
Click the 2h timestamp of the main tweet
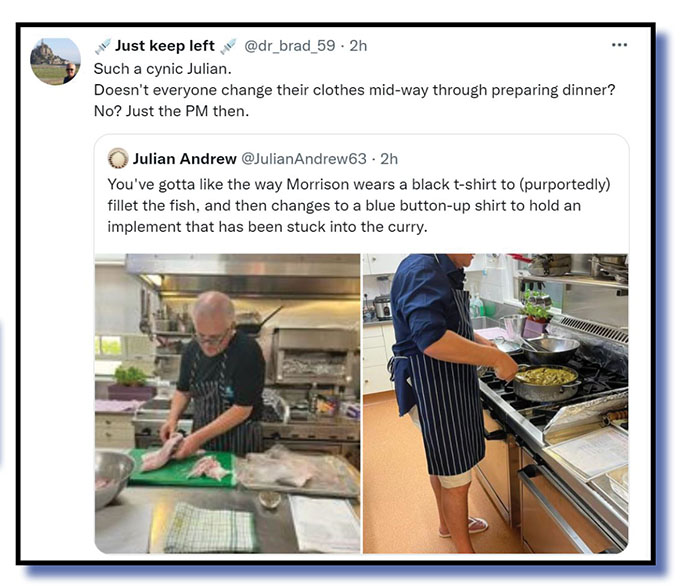click(x=358, y=46)
